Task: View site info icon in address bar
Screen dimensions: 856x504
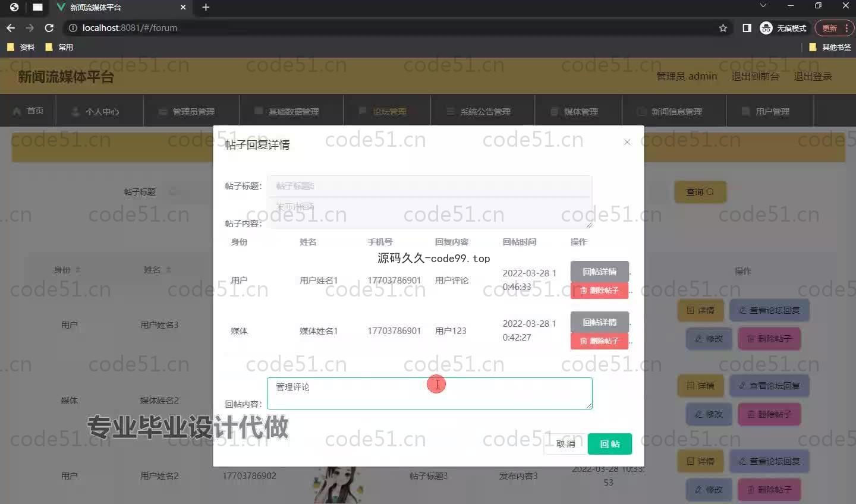Action: tap(73, 28)
